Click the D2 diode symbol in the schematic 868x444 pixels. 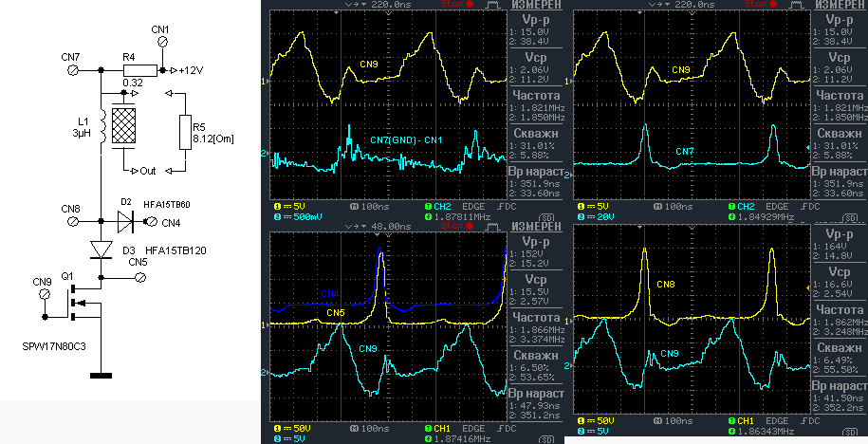[x=128, y=222]
